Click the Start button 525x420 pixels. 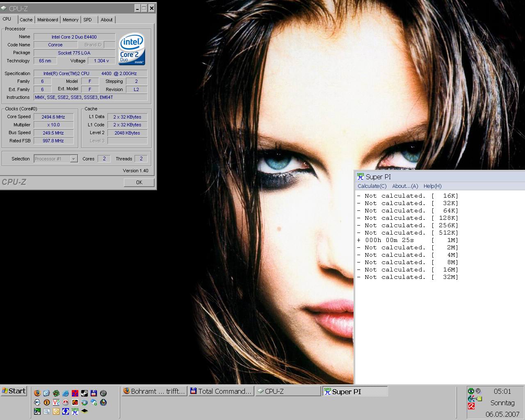click(x=14, y=391)
